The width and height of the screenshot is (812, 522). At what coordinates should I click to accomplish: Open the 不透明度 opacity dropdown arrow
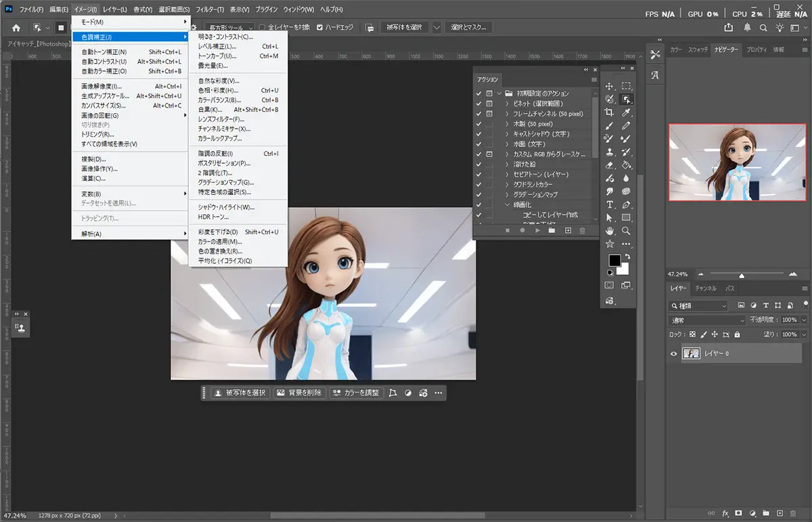pos(803,320)
